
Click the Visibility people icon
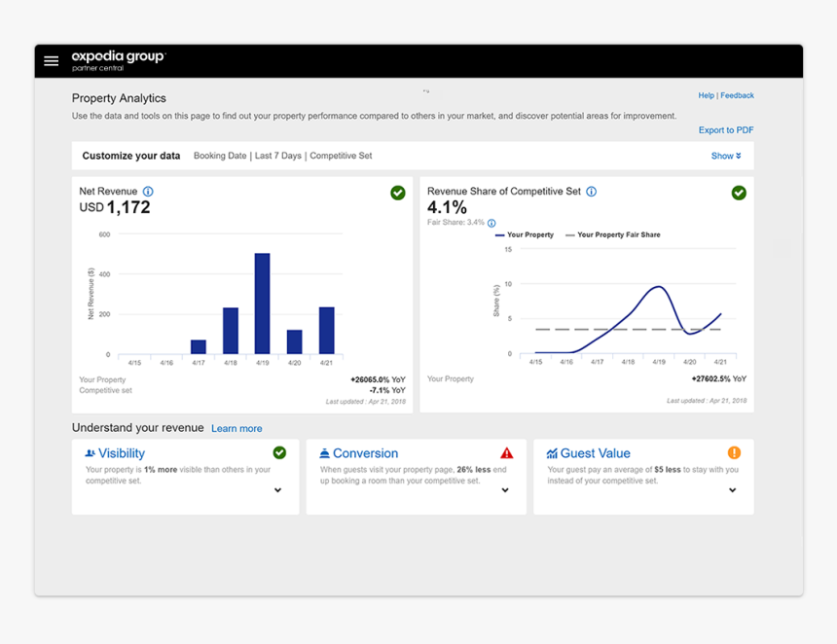(x=91, y=453)
